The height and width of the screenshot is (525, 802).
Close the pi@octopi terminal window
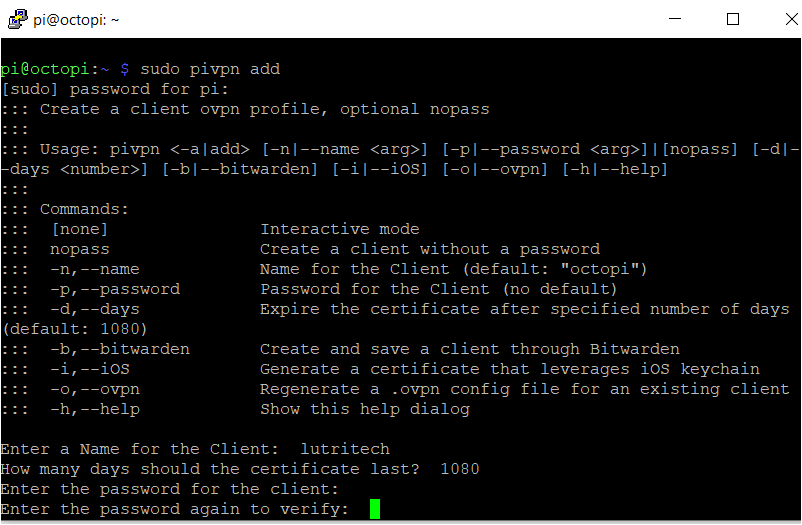pos(779,19)
